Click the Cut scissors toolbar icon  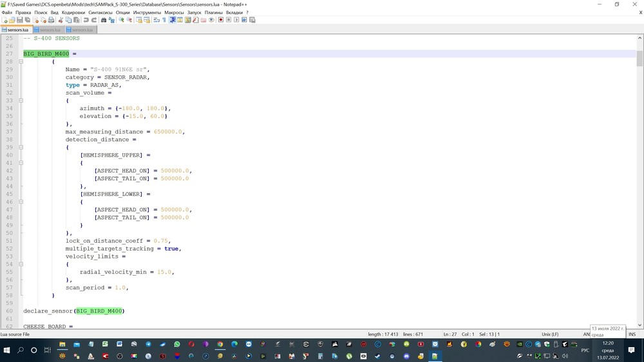click(x=61, y=20)
